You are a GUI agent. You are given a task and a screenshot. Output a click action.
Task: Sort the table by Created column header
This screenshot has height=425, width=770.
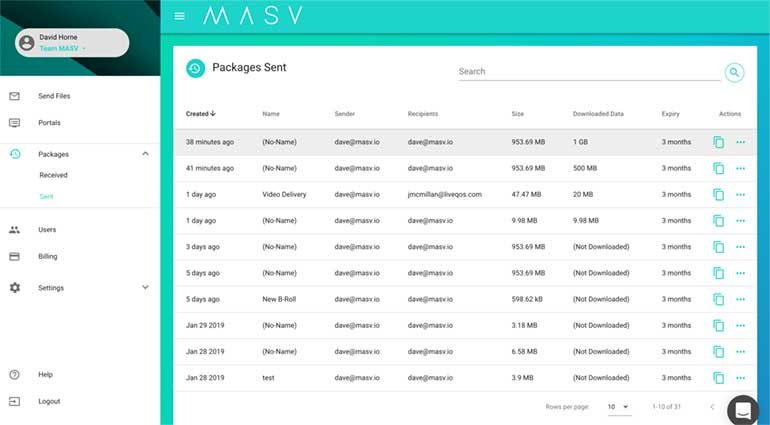tap(200, 114)
